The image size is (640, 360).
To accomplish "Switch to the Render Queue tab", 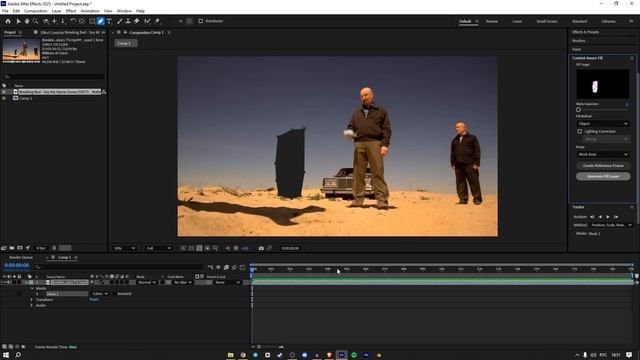I will 21,258.
